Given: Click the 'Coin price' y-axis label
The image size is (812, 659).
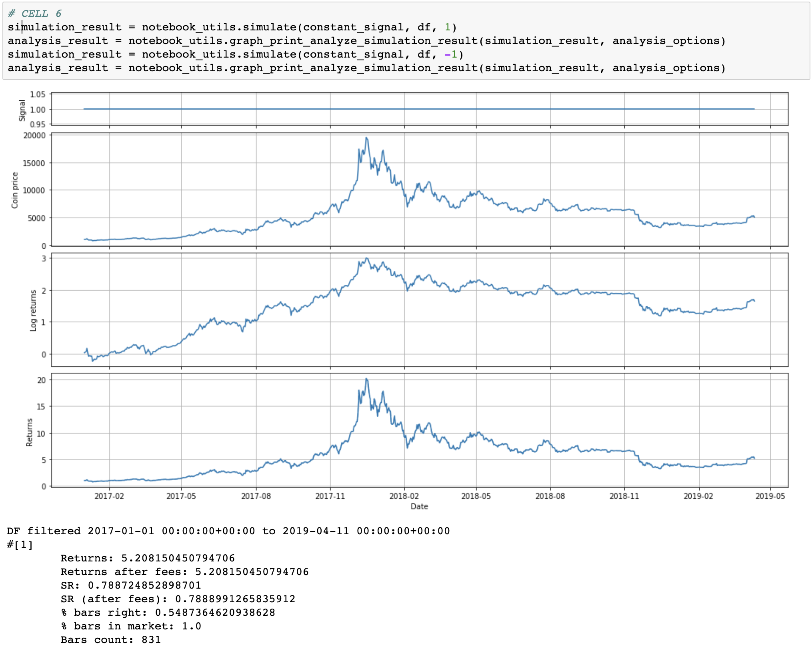Looking at the screenshot, I should [x=15, y=190].
